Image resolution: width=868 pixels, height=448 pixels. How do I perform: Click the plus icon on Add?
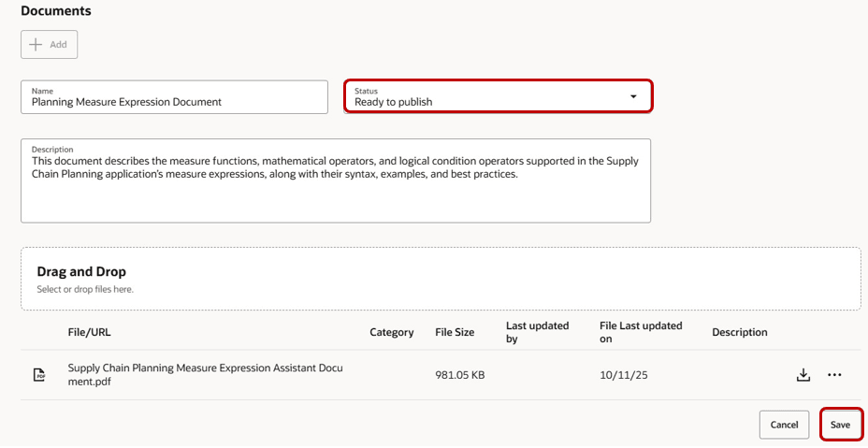(36, 45)
